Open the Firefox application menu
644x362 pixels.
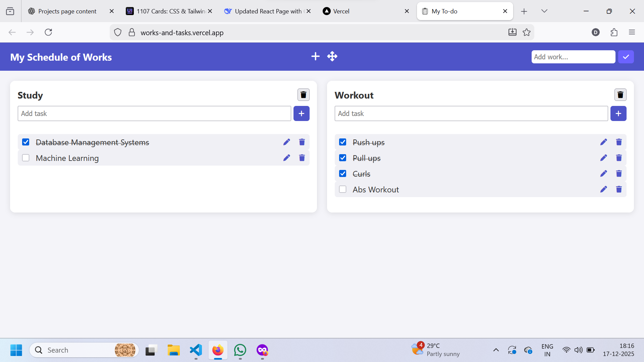(632, 32)
